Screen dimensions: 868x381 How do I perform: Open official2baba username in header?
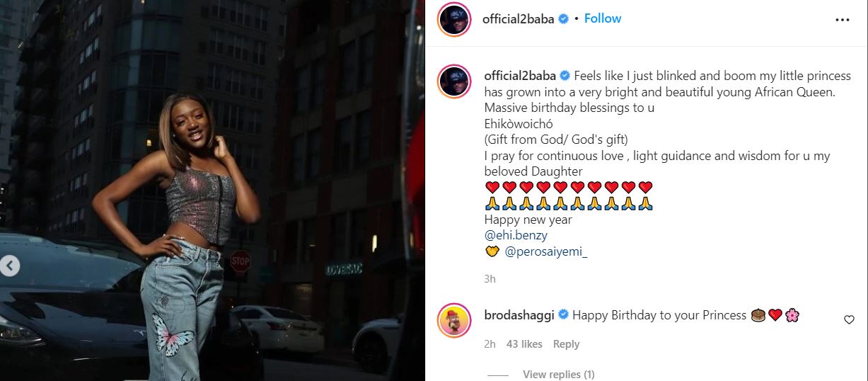pos(519,19)
